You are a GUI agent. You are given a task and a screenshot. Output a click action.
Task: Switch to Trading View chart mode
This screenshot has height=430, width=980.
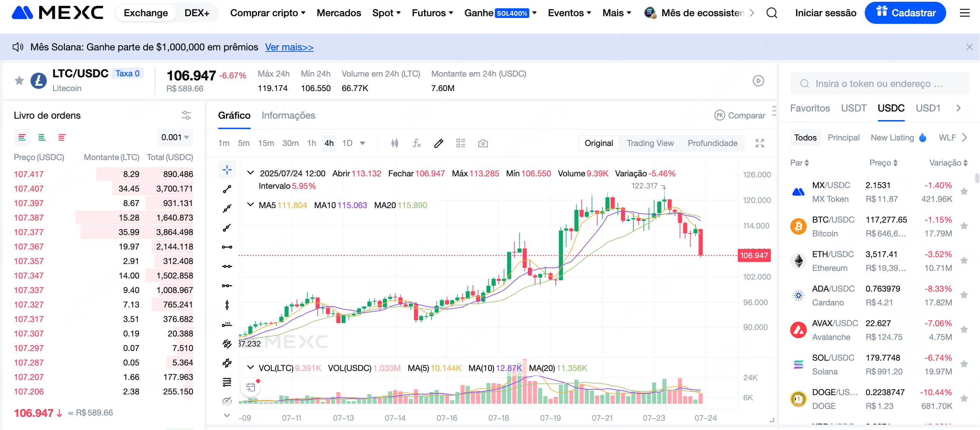(x=650, y=144)
